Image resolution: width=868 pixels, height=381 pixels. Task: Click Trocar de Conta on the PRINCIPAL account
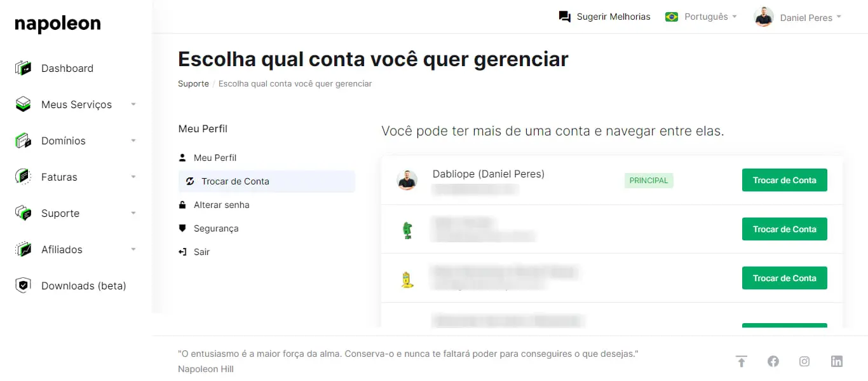point(784,180)
